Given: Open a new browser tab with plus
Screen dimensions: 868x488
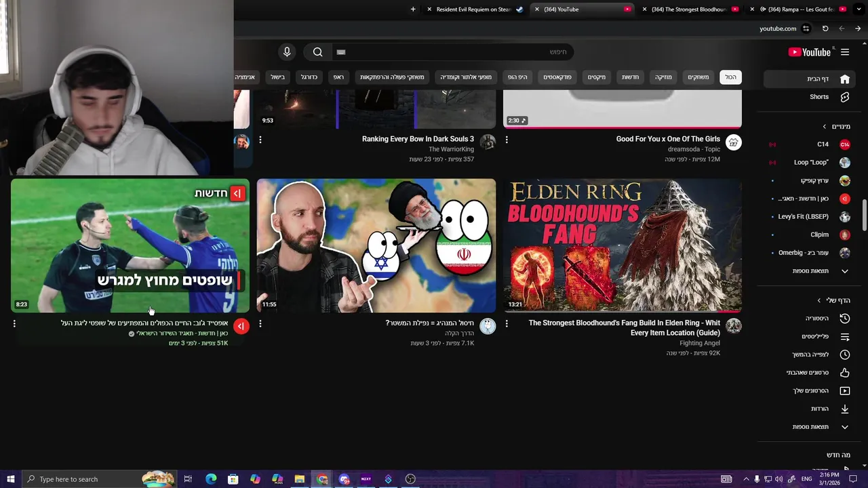Looking at the screenshot, I should point(413,9).
